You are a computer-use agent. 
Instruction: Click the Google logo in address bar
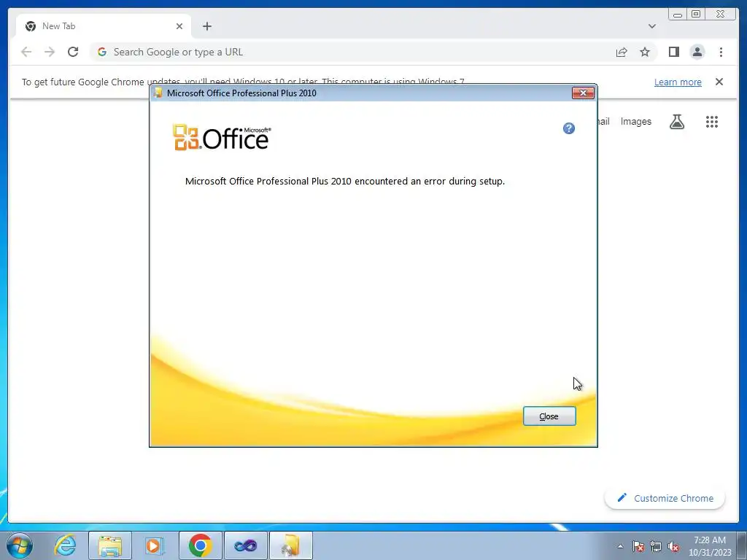[x=102, y=52]
